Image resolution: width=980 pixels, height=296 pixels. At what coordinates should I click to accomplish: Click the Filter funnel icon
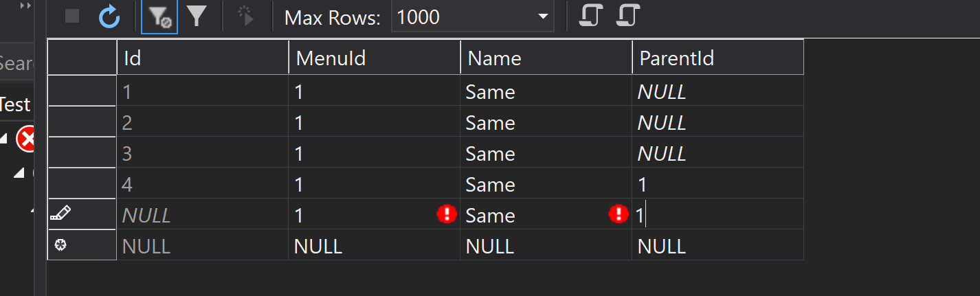click(197, 16)
